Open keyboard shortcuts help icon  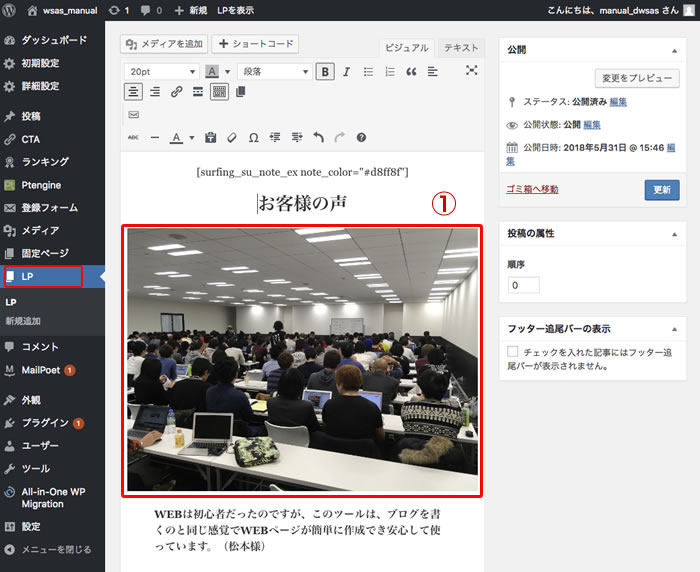362,137
